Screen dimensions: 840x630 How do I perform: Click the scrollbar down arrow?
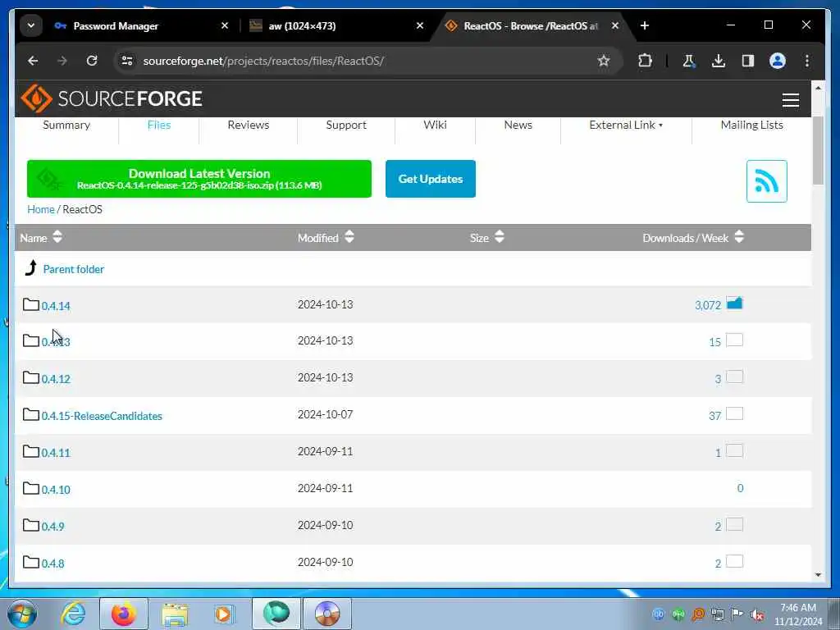(x=818, y=575)
